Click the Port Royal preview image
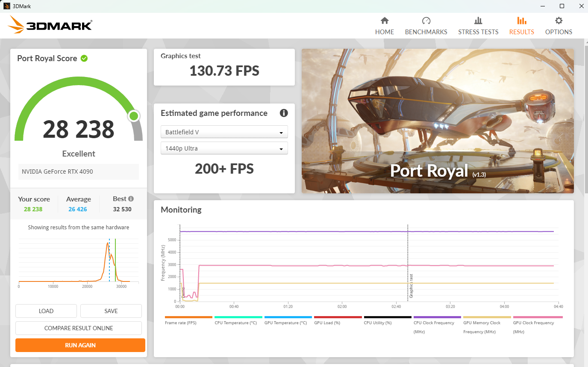The image size is (588, 367). (x=438, y=121)
